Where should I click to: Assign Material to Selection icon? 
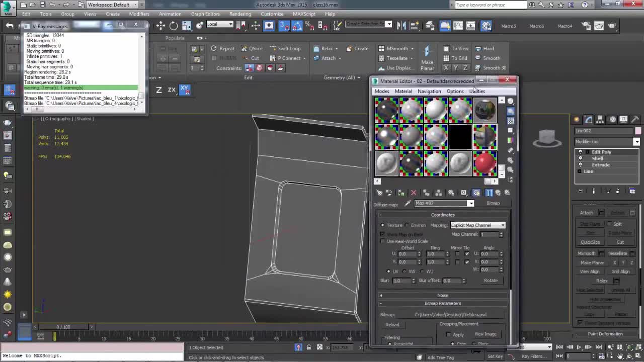[x=401, y=193]
